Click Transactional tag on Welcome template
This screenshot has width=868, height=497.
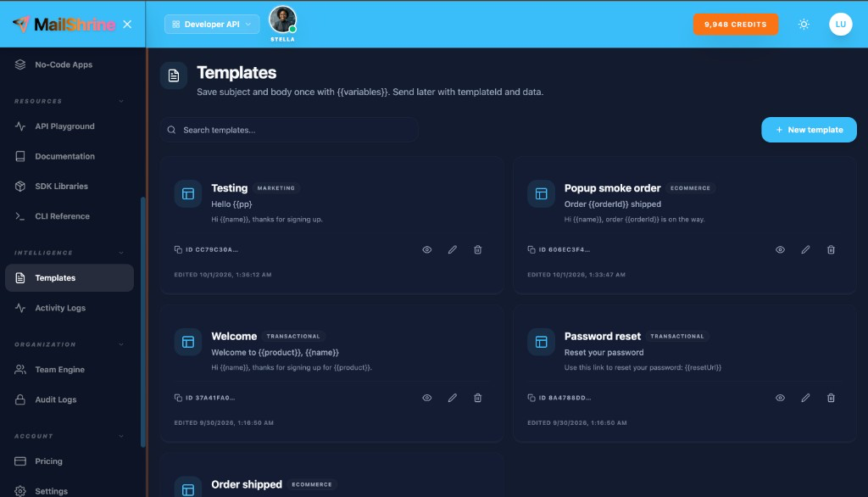click(x=293, y=337)
